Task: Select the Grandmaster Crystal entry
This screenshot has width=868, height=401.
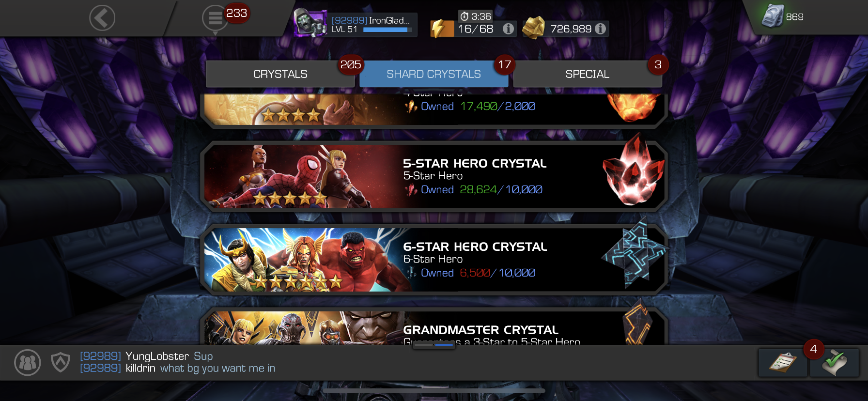Action: (x=434, y=326)
